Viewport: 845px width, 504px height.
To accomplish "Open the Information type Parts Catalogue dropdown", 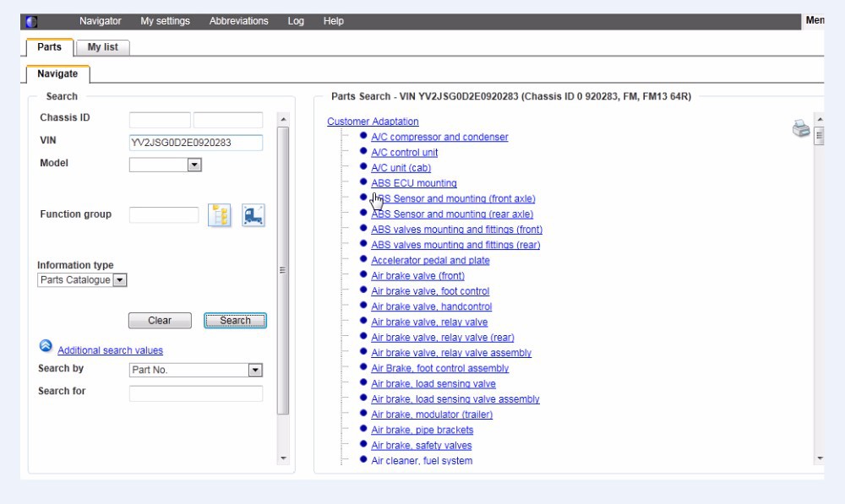I will click(x=82, y=280).
